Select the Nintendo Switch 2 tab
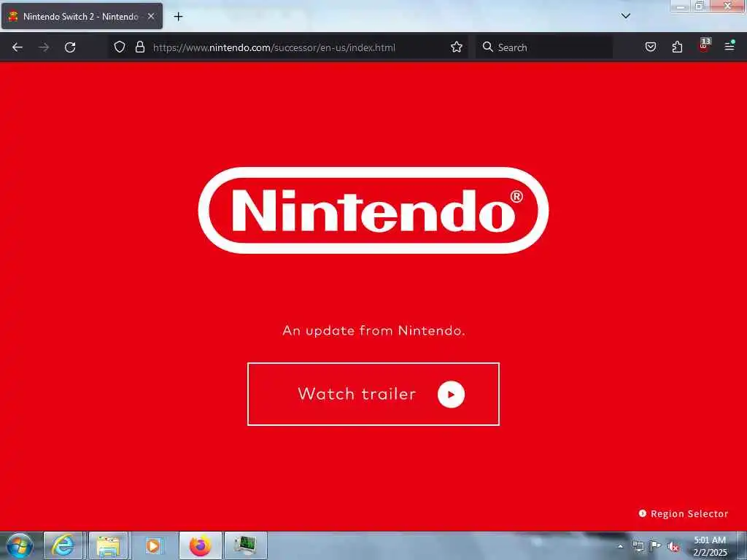 82,16
